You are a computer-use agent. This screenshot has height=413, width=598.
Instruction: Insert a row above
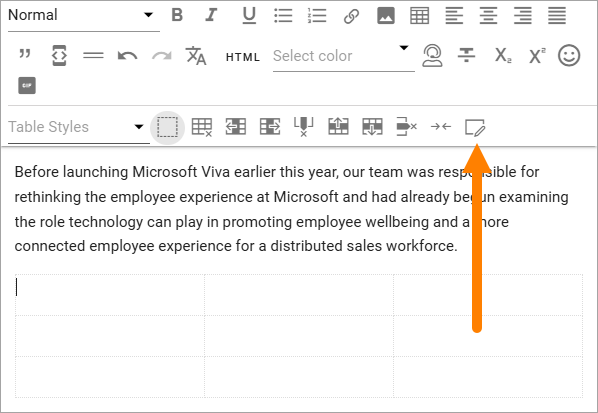pos(338,127)
